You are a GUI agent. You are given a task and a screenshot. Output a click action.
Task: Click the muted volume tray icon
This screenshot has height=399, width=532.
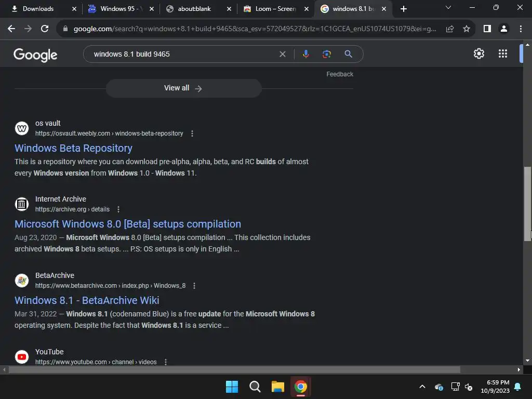click(x=469, y=387)
